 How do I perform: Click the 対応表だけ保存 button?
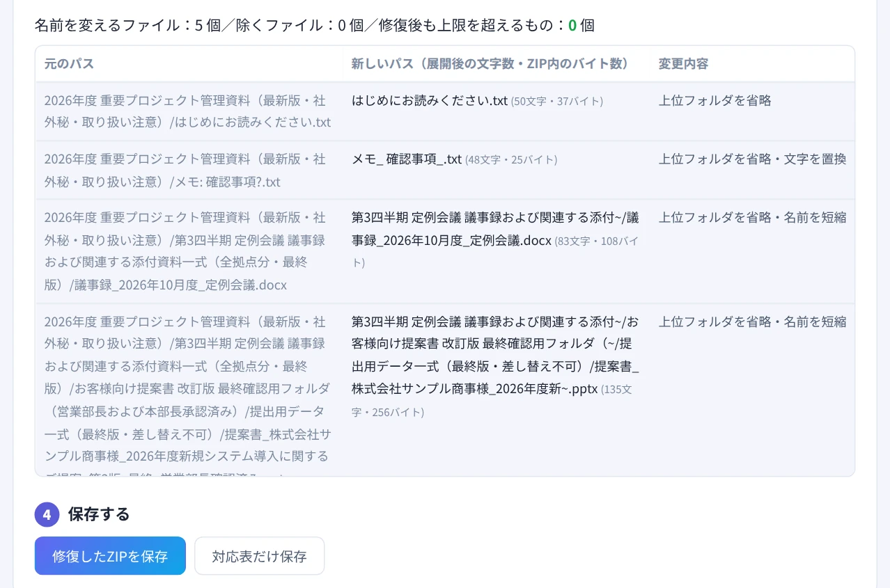coord(259,556)
